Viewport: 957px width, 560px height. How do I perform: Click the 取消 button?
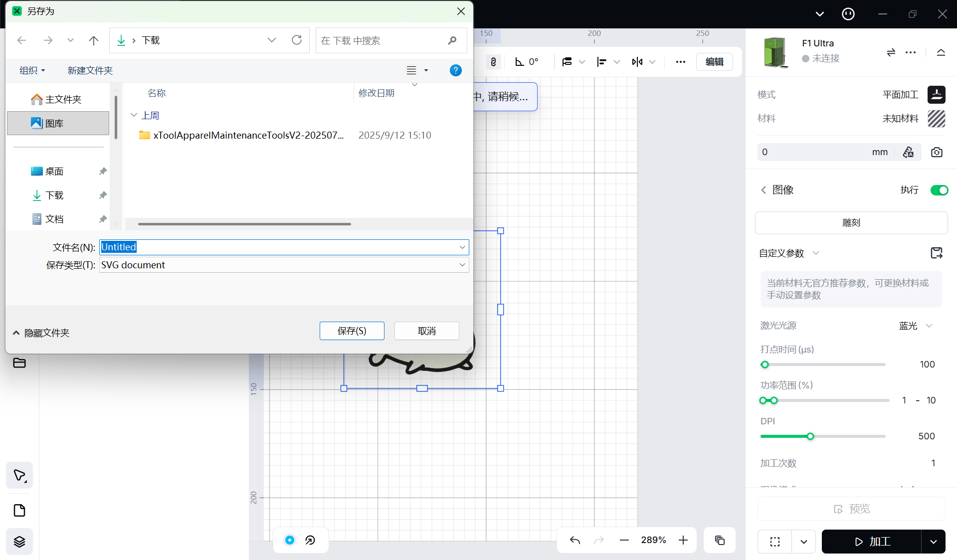[x=426, y=331]
